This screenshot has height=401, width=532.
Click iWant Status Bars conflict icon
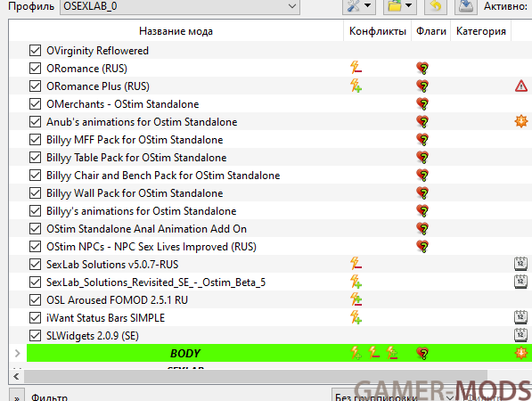(x=356, y=317)
